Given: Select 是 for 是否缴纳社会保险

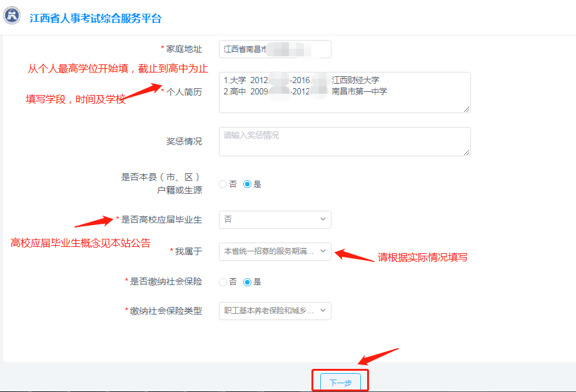Looking at the screenshot, I should click(x=247, y=282).
